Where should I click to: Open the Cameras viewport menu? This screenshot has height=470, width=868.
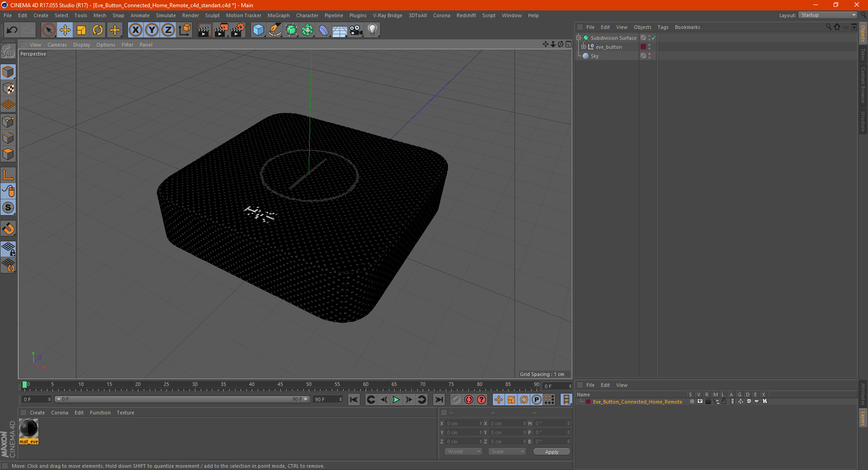[57, 45]
